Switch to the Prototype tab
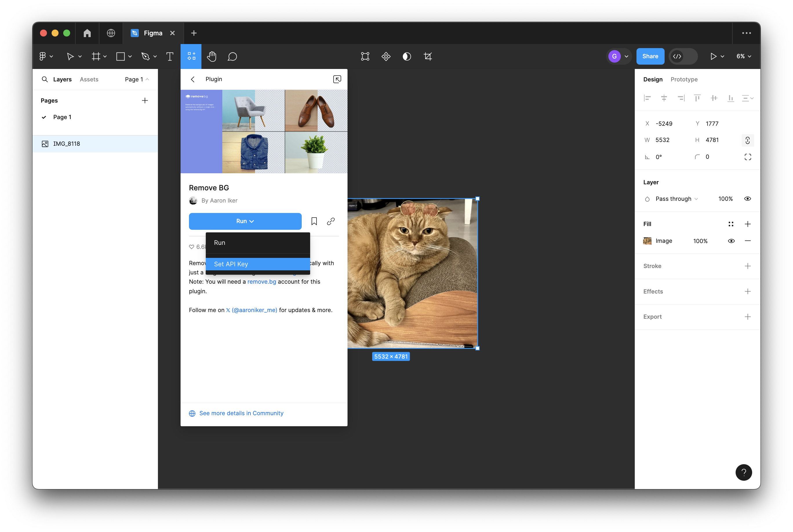Image resolution: width=793 pixels, height=532 pixels. (x=684, y=79)
